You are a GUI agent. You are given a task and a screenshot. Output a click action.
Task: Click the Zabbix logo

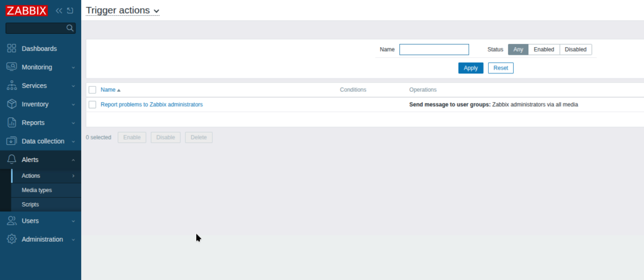27,11
